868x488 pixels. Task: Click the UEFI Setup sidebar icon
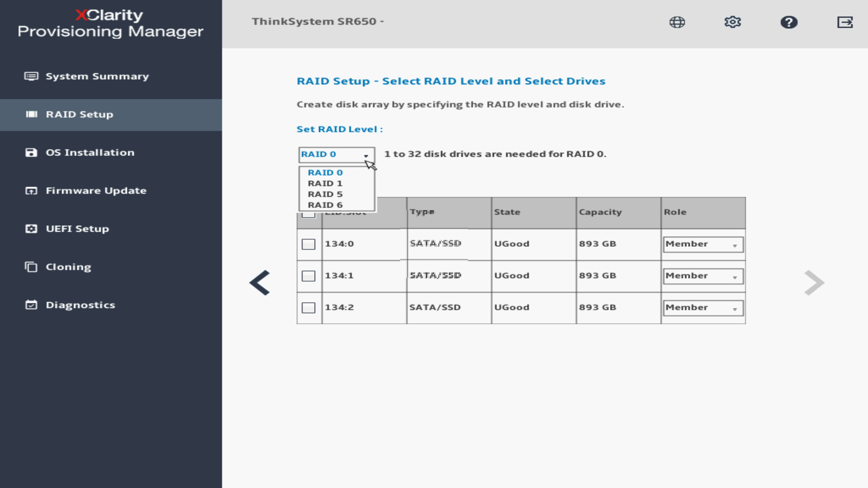(x=31, y=229)
